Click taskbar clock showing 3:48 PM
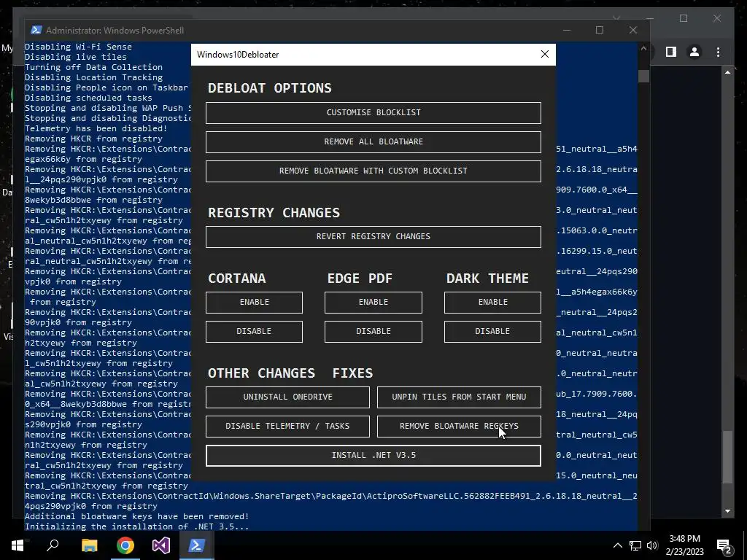Image resolution: width=747 pixels, height=560 pixels. [x=684, y=545]
